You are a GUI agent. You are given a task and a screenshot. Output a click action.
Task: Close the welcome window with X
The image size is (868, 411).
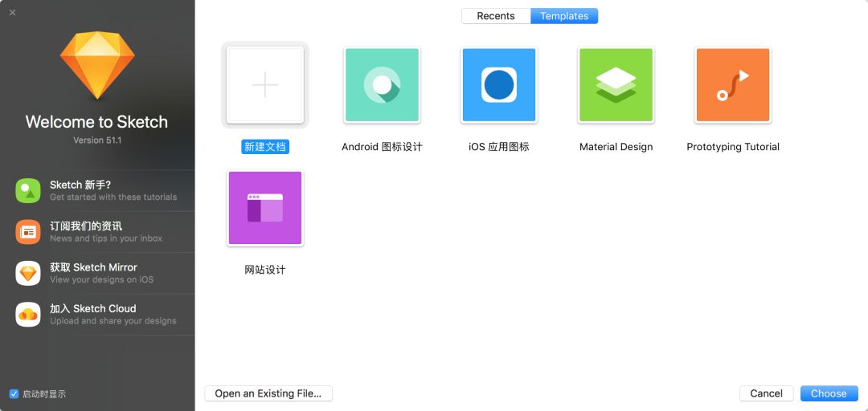pos(12,12)
